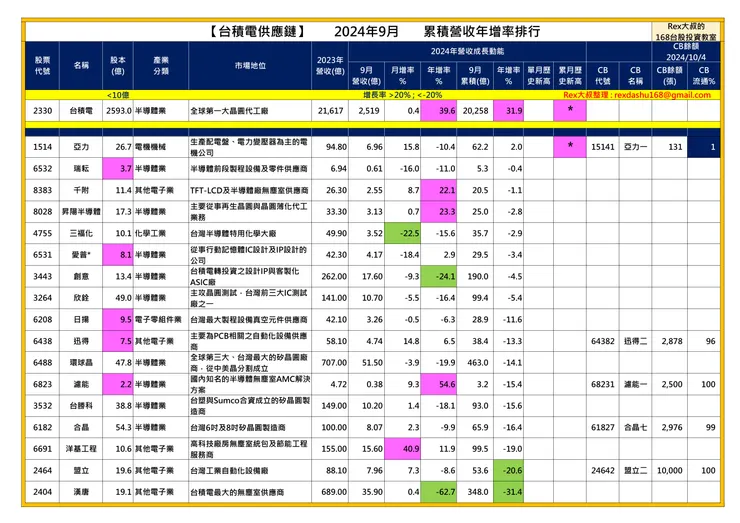Viewport: 740px width, 523px height.
Task: Select the 昇陽半導體 name cell
Action: pos(81,211)
